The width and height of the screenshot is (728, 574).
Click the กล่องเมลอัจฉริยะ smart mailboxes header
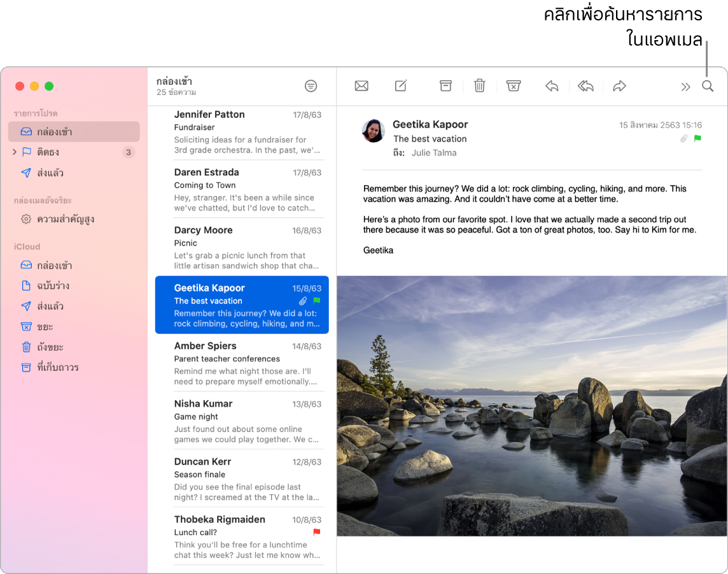point(43,200)
